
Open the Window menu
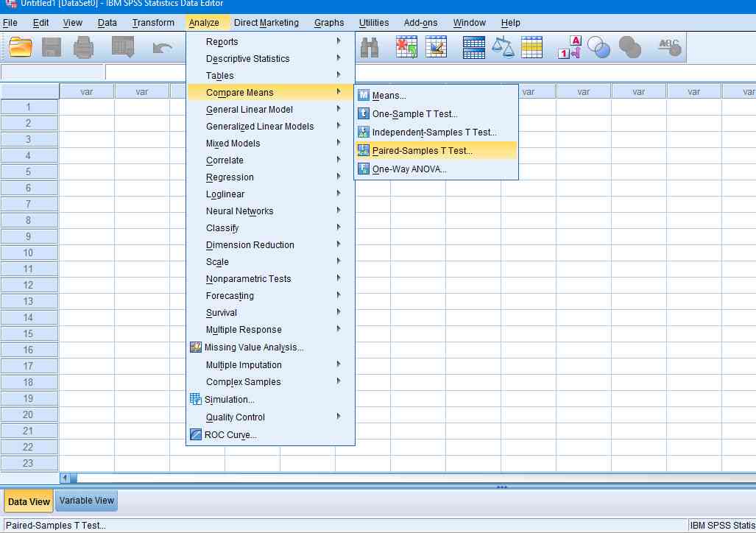coord(469,23)
